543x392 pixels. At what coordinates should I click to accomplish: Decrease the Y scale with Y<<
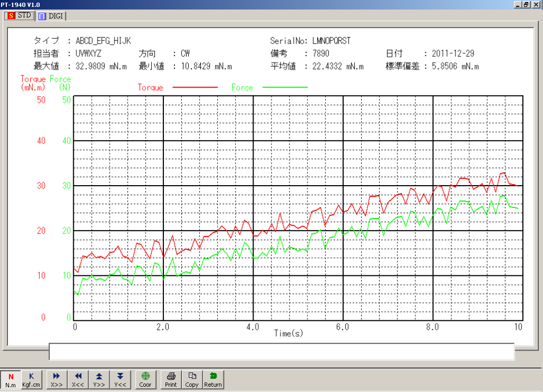click(120, 379)
